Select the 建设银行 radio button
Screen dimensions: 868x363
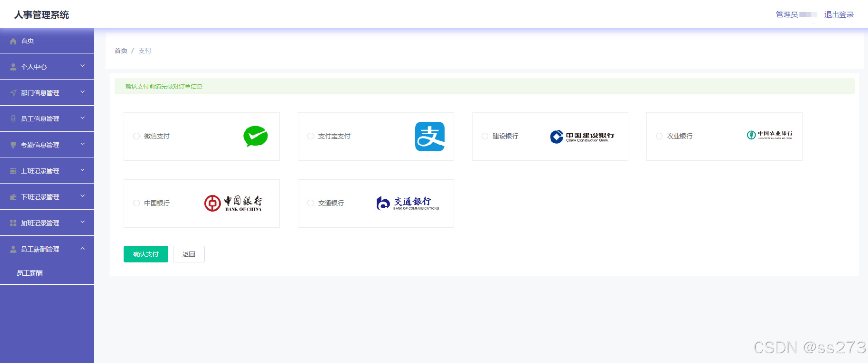(x=485, y=136)
